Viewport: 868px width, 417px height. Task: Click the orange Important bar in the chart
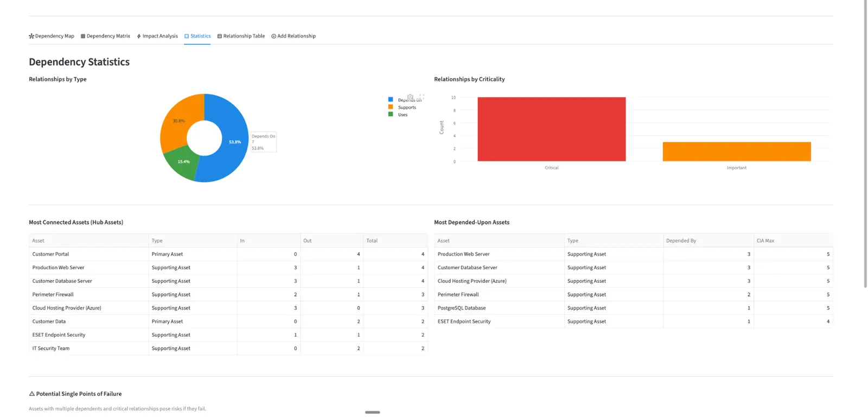(737, 151)
